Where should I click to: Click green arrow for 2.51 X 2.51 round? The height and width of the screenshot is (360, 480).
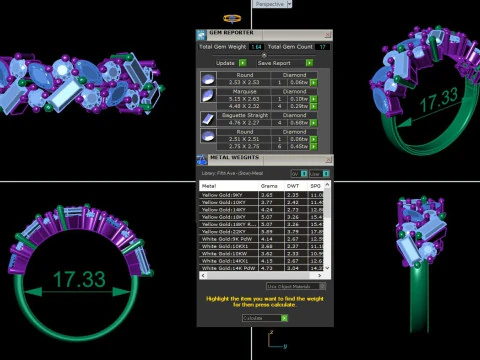[314, 139]
